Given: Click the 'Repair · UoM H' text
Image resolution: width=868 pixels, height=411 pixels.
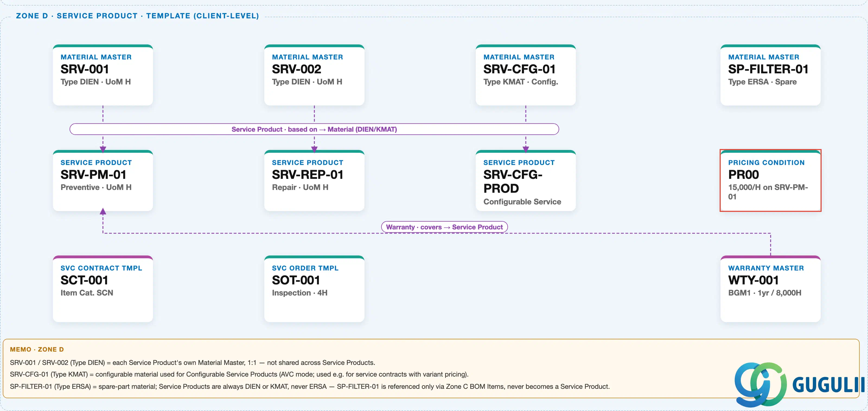Looking at the screenshot, I should pyautogui.click(x=300, y=187).
